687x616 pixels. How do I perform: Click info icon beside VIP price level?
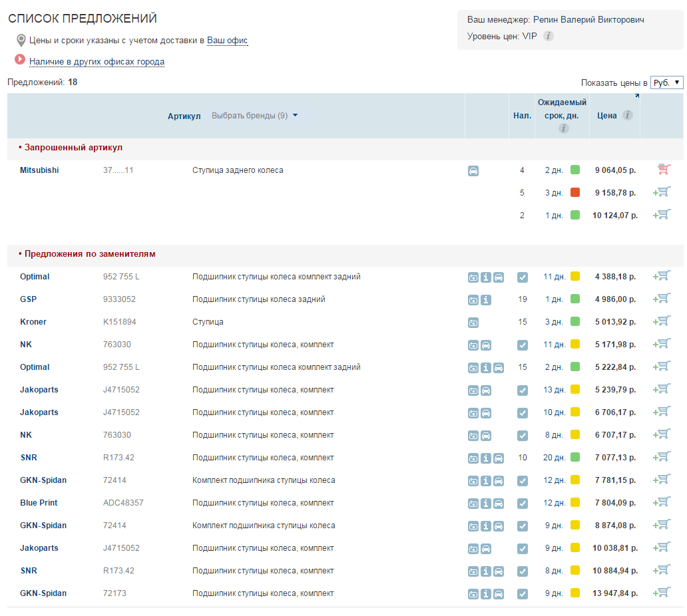[x=548, y=36]
